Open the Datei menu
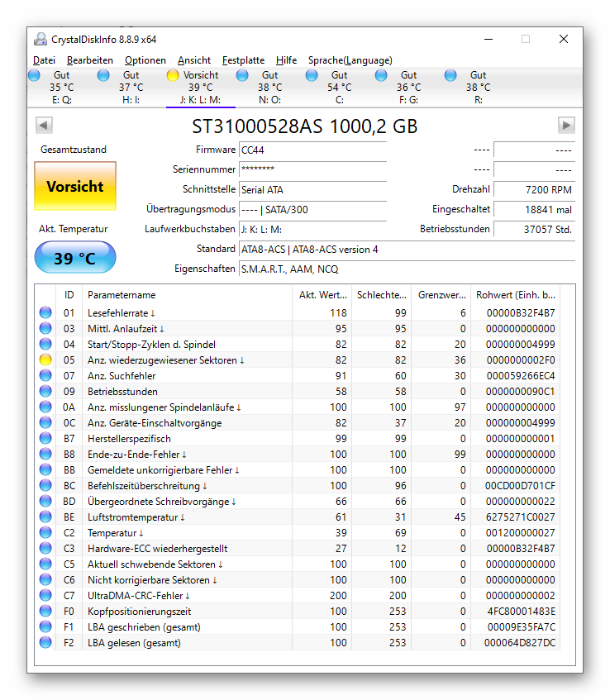This screenshot has width=610, height=700. (44, 60)
